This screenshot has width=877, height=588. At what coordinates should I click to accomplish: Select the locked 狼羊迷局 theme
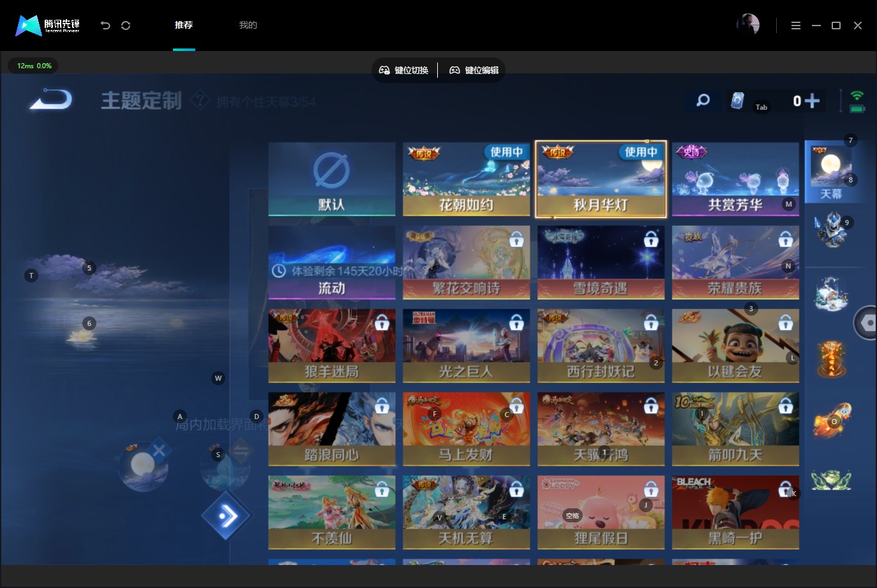(x=332, y=346)
